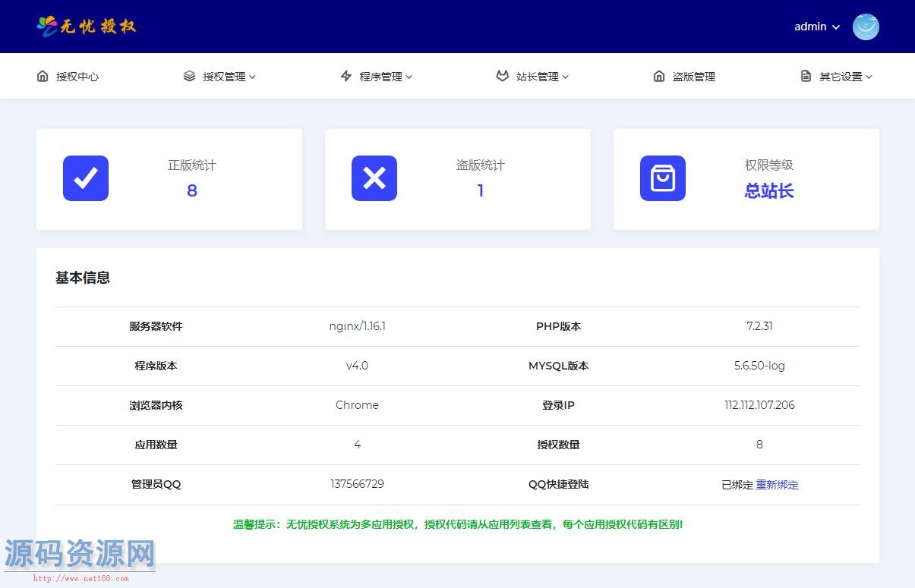Image resolution: width=915 pixels, height=588 pixels.
Task: Click the 盗版统计 card title
Action: (x=481, y=165)
